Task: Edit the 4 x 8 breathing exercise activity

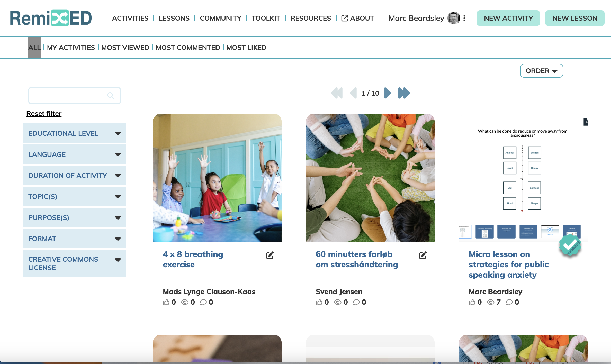Action: click(270, 255)
